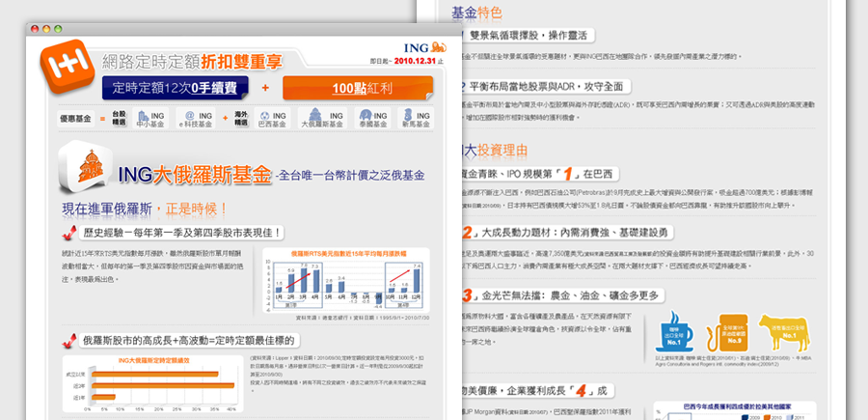This screenshot has height=420, width=868.
Task: Click the orange Russian cathedral fund icon
Action: point(86,166)
